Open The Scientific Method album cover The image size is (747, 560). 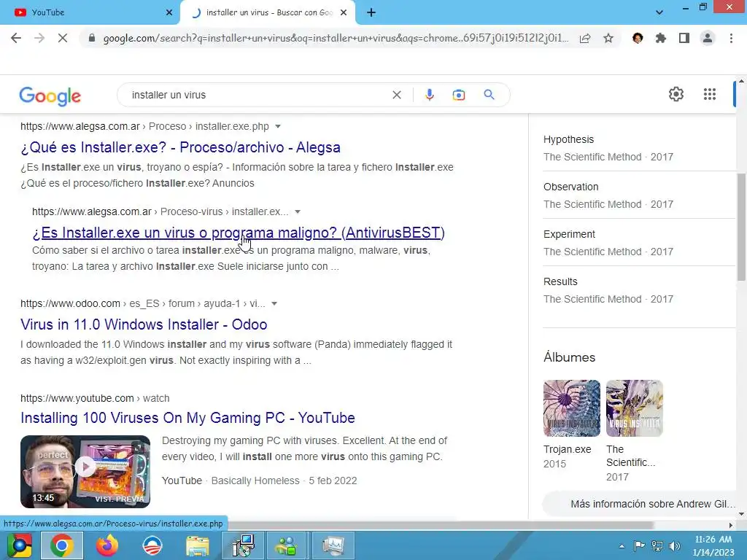(x=634, y=408)
